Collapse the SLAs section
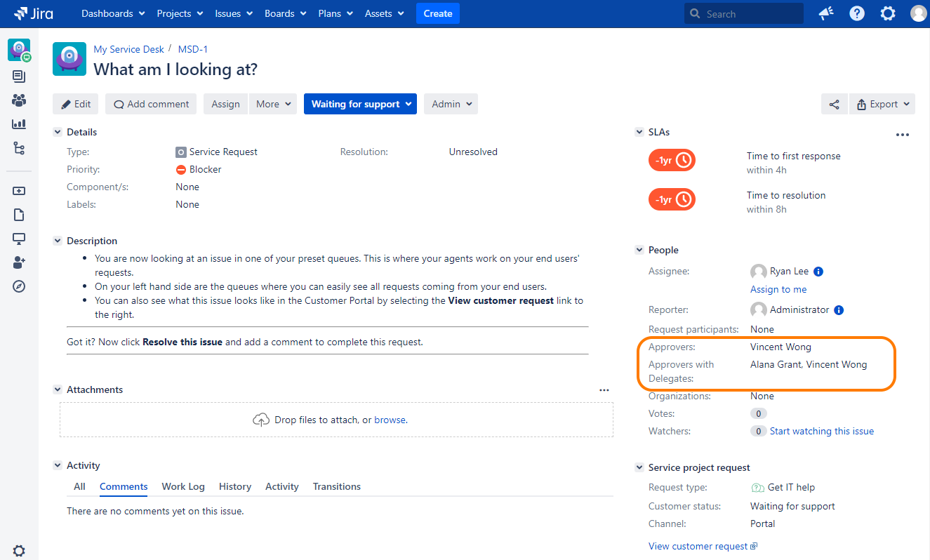 tap(639, 132)
